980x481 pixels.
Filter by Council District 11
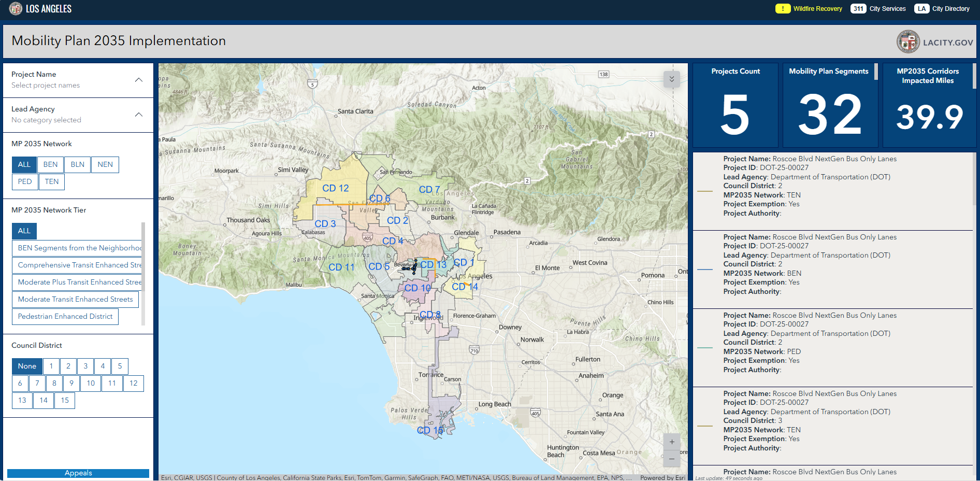[112, 384]
